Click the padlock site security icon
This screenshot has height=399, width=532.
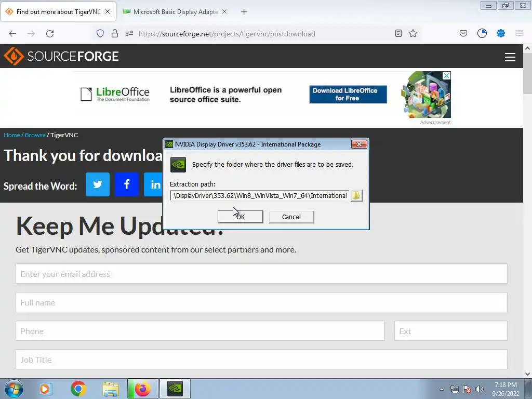pos(115,34)
